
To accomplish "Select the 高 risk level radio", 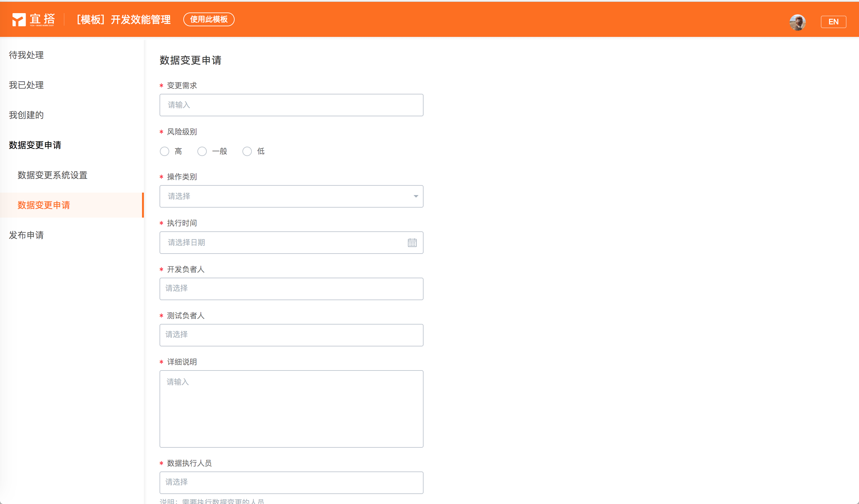I will (x=165, y=151).
